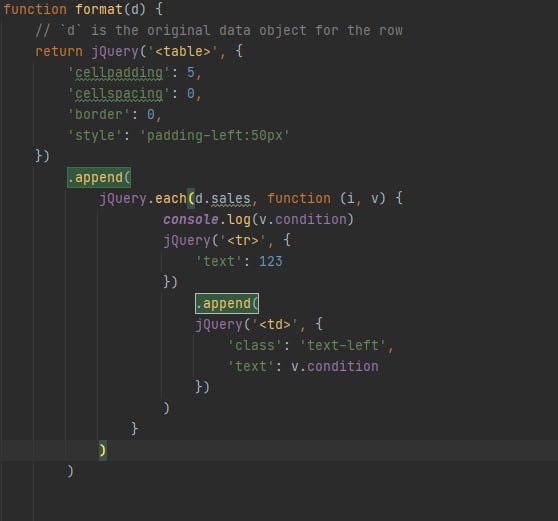Click the 'class' property key
The width and height of the screenshot is (558, 521).
[x=255, y=346]
